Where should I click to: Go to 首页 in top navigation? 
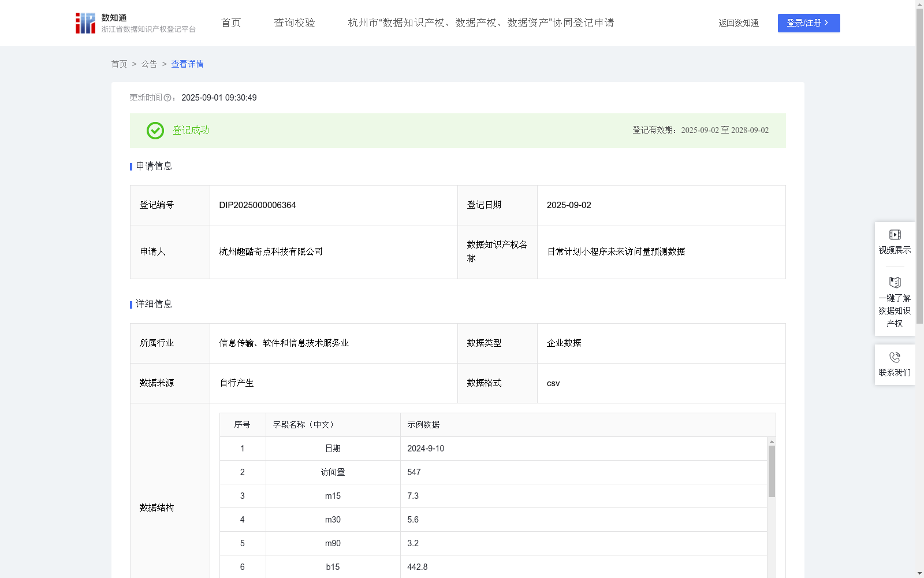coord(231,23)
